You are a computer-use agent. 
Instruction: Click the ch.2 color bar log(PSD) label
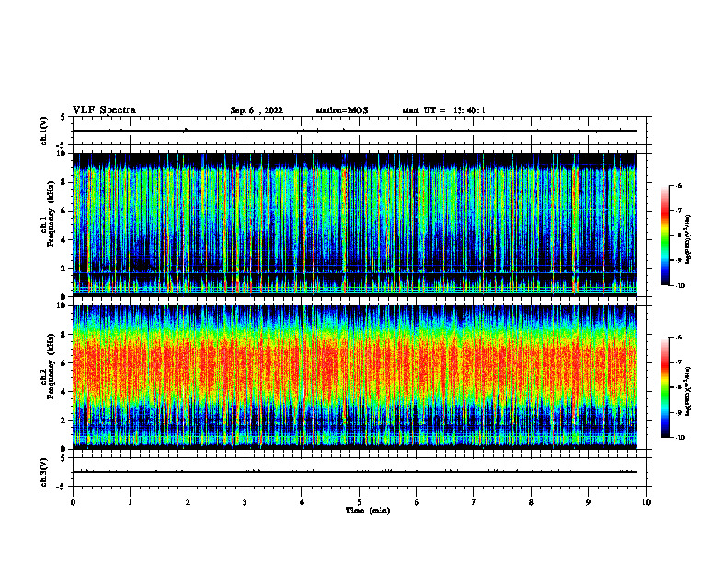click(688, 391)
